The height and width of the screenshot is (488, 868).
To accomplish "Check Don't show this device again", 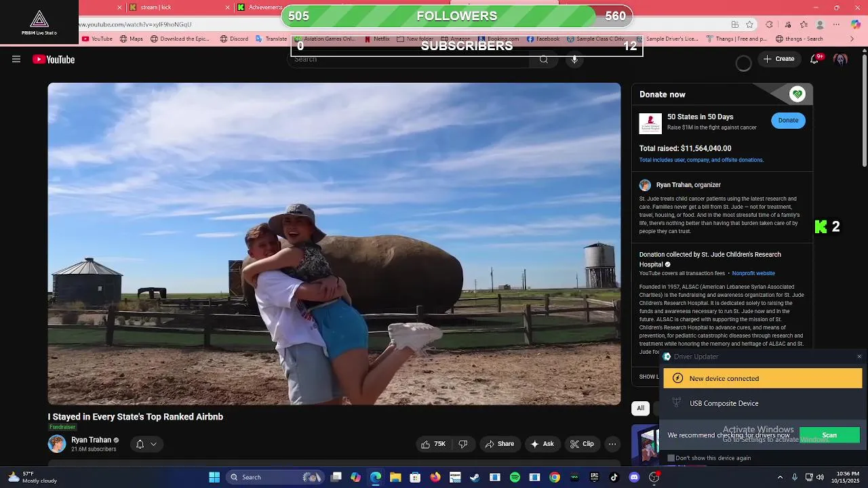I will [671, 458].
